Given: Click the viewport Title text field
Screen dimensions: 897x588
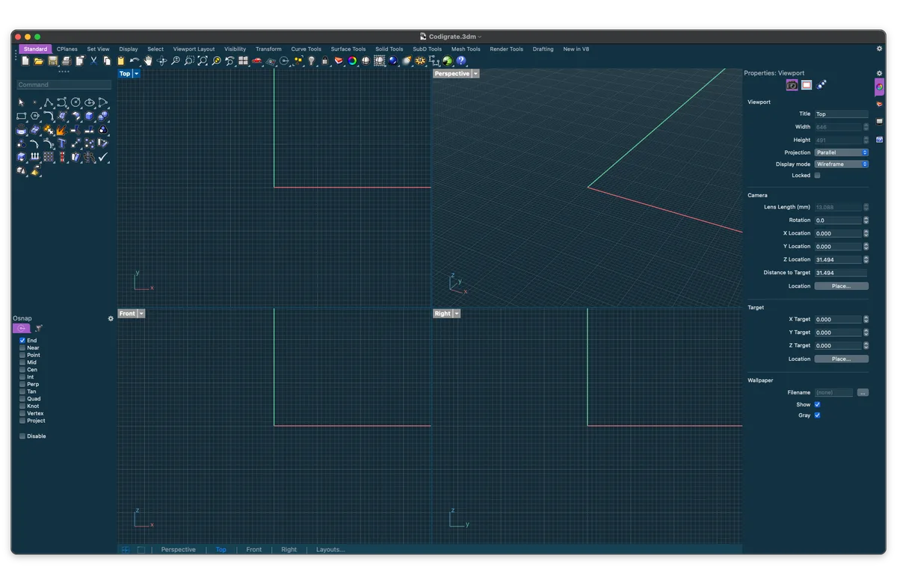Looking at the screenshot, I should pyautogui.click(x=841, y=114).
